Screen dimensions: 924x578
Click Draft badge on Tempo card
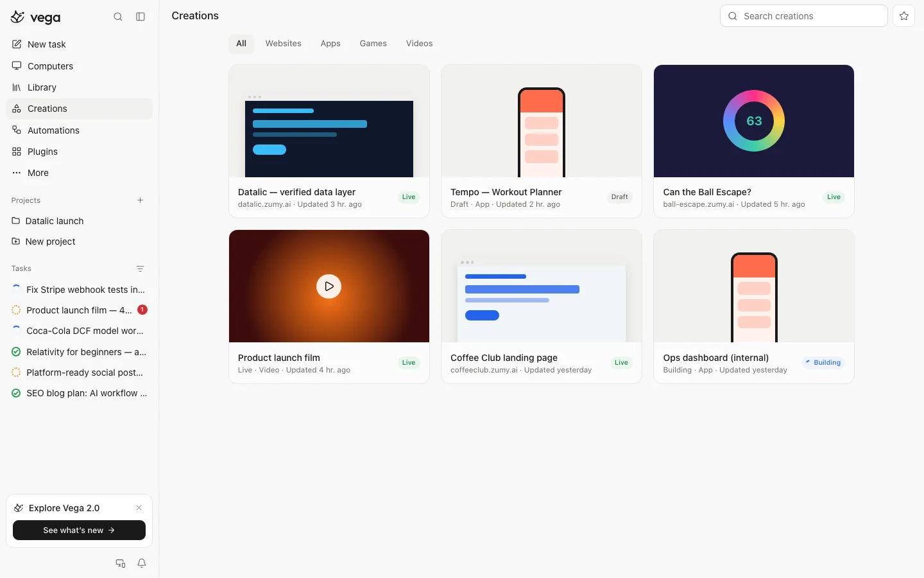click(x=620, y=197)
